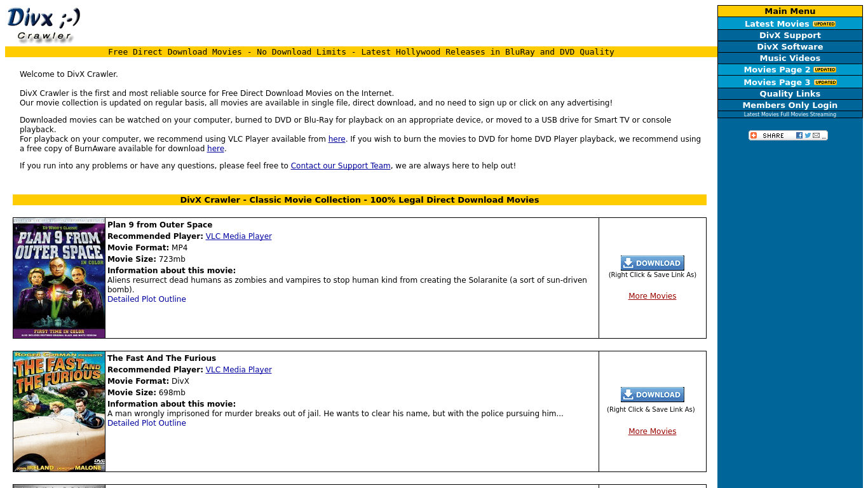Click The Fast And The Furious poster
Screen dimensions: 868x488
click(59, 412)
